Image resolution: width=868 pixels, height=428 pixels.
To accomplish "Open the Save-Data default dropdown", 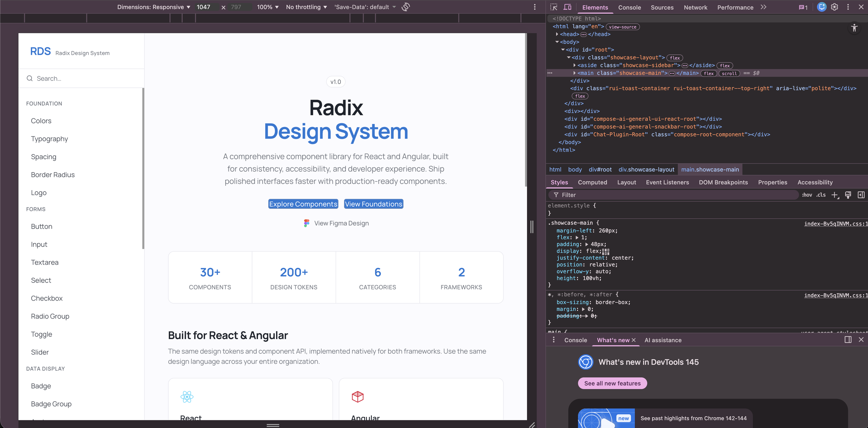I will point(365,7).
